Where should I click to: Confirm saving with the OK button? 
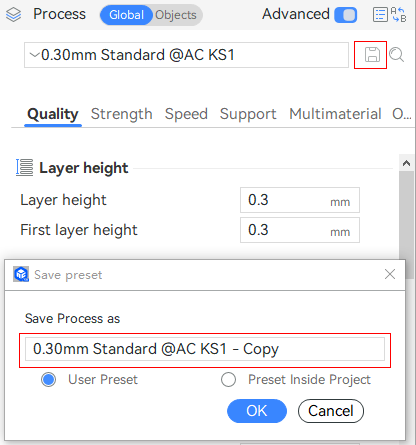point(257,411)
